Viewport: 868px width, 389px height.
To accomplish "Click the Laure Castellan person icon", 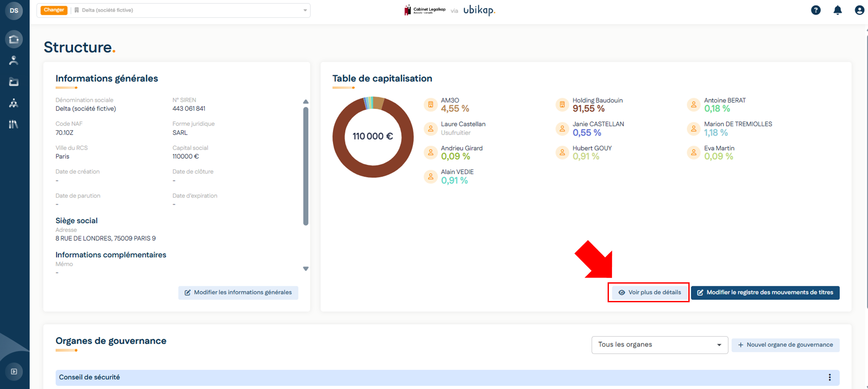I will [x=431, y=128].
